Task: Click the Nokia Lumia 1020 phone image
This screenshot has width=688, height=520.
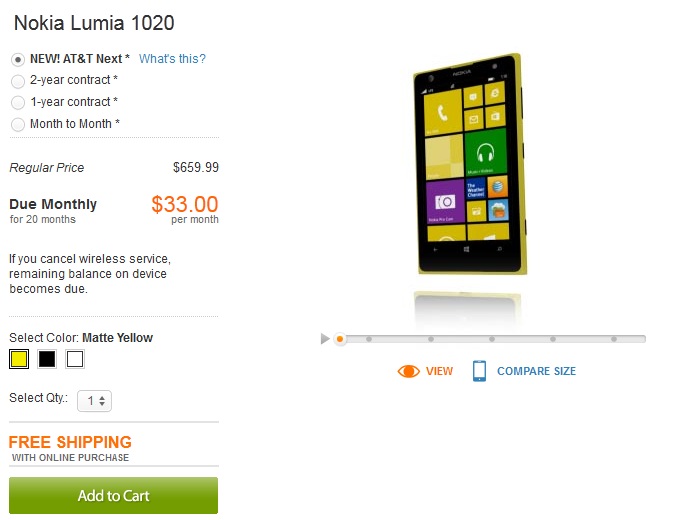Action: (469, 165)
